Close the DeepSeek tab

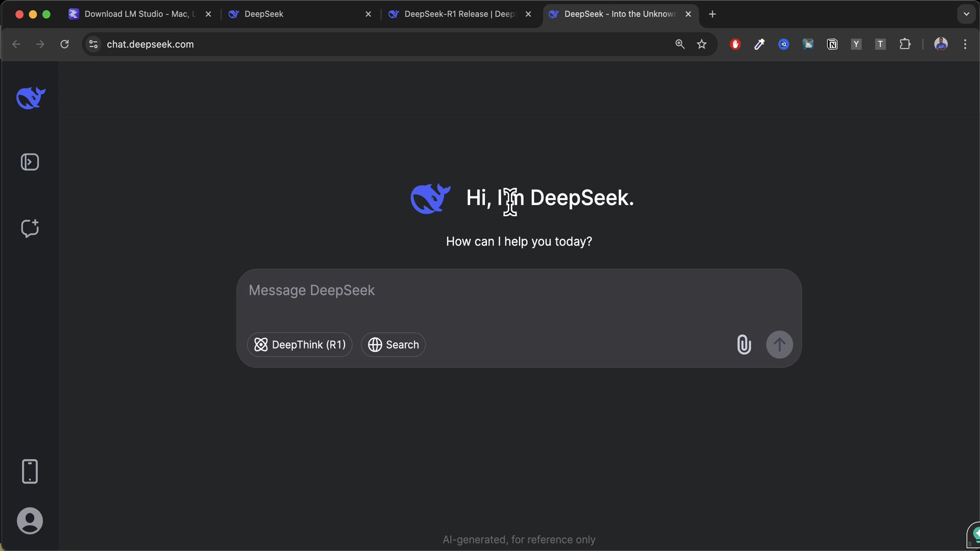[x=368, y=14]
